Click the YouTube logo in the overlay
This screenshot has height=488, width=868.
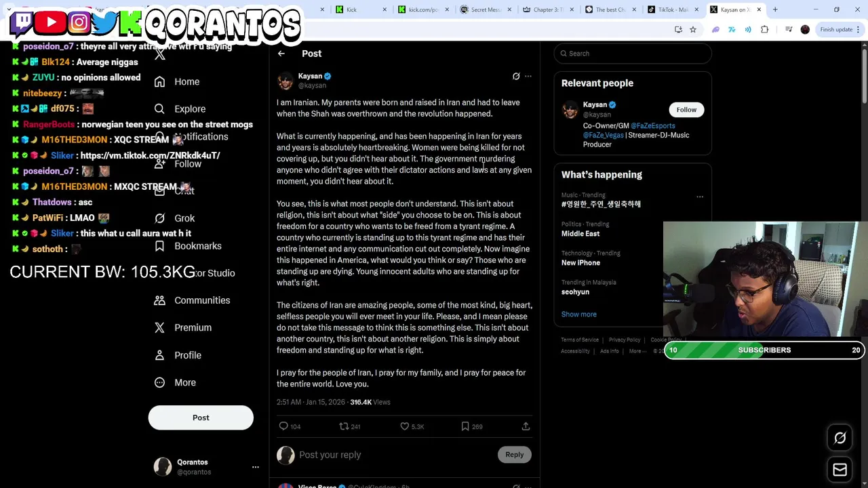(52, 22)
